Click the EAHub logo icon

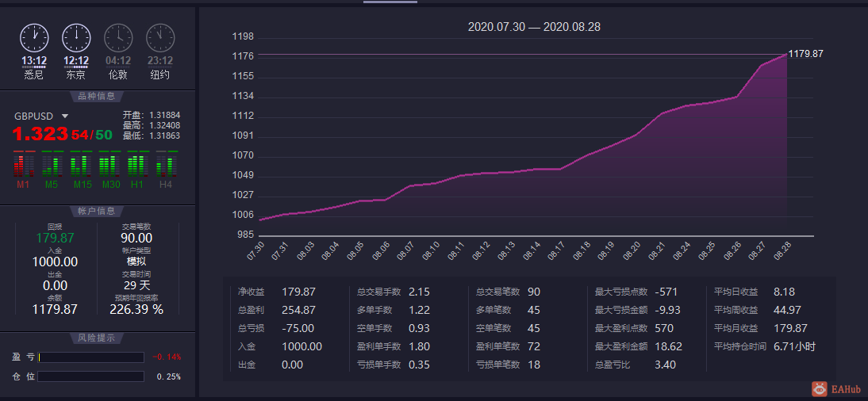pyautogui.click(x=820, y=389)
